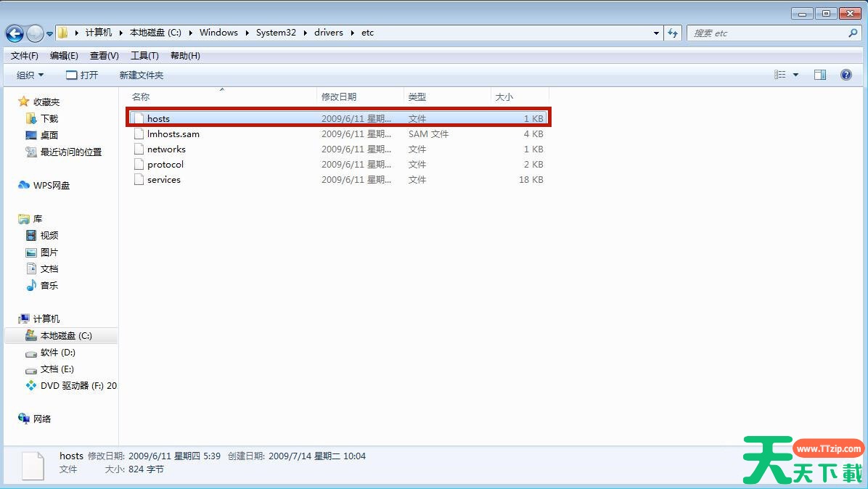The width and height of the screenshot is (868, 489).
Task: Select WPS网盘 in the navigation pane
Action: 51,186
